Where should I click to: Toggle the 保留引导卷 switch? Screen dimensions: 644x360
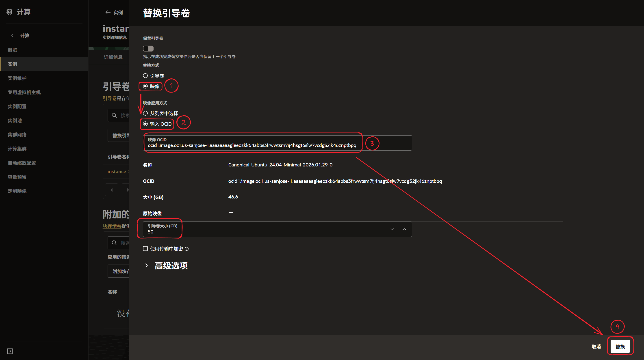pos(148,48)
